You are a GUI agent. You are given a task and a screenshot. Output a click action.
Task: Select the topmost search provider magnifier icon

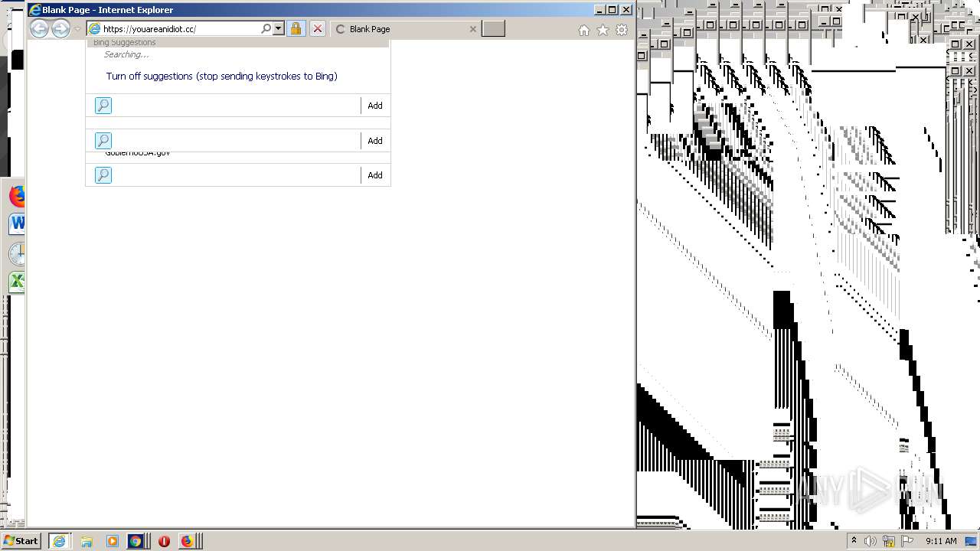coord(103,106)
